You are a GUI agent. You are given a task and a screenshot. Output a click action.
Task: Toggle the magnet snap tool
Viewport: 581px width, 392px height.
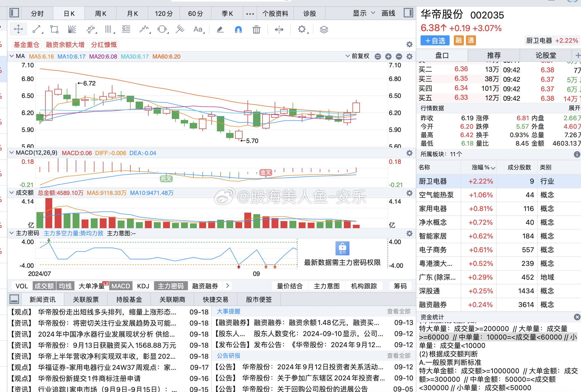238,29
